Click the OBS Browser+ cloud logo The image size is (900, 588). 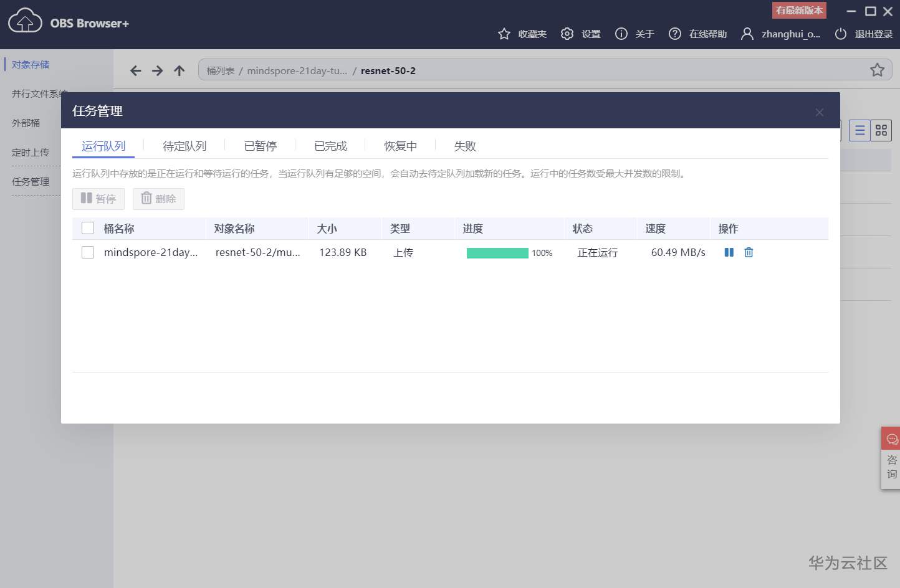click(x=25, y=21)
